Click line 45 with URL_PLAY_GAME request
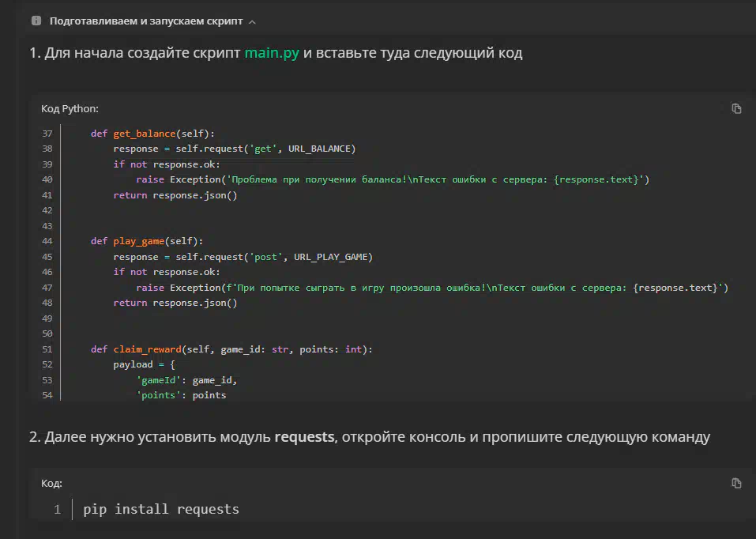 tap(243, 257)
